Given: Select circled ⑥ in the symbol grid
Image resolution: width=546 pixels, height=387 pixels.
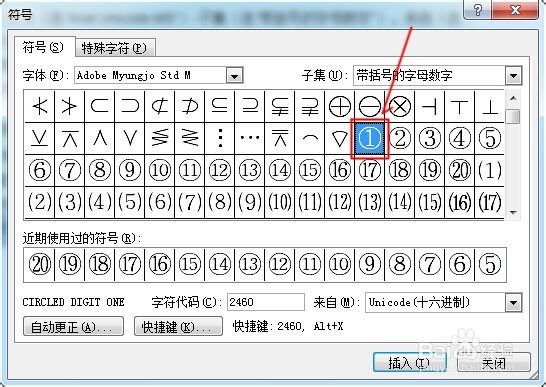Looking at the screenshot, I should [x=40, y=170].
